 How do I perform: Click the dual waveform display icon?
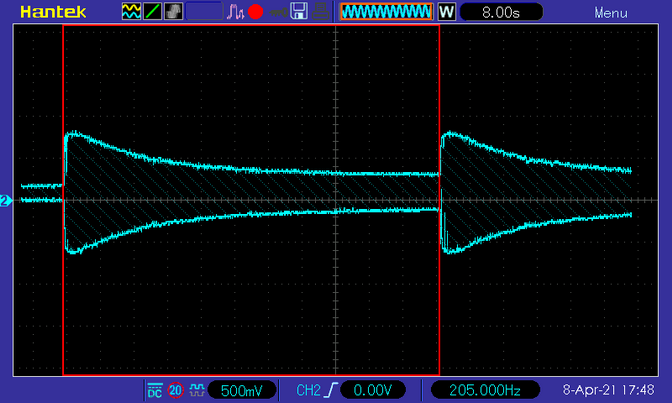pyautogui.click(x=131, y=11)
